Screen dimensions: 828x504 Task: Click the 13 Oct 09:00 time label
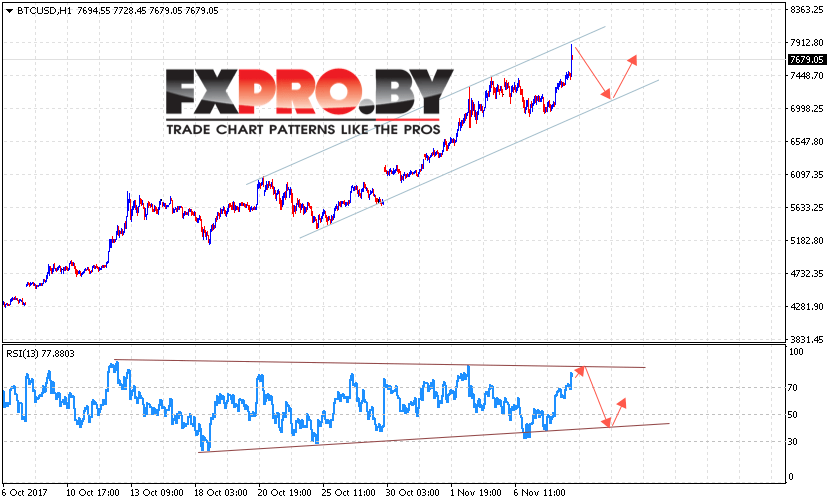point(157,492)
